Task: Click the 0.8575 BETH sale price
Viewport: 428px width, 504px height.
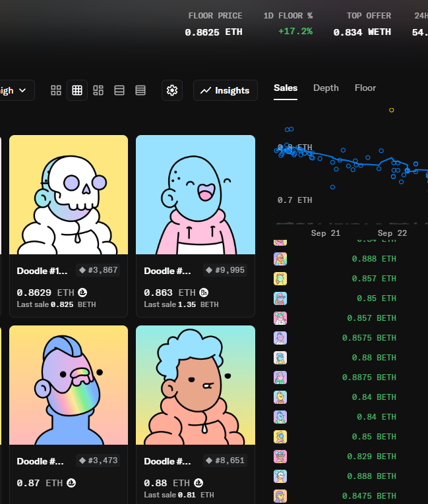Action: tap(369, 338)
